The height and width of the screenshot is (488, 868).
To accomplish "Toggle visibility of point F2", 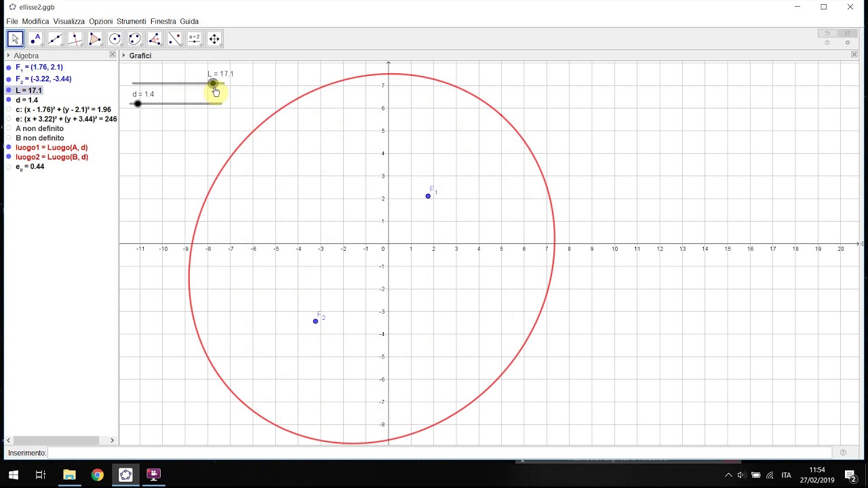I will point(9,79).
